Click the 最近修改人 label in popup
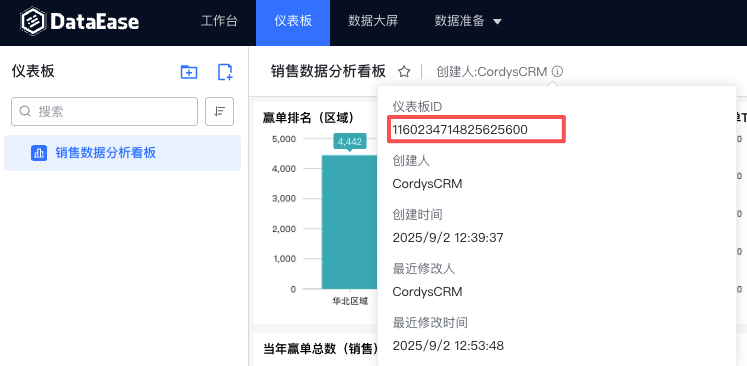The width and height of the screenshot is (747, 366). (424, 269)
